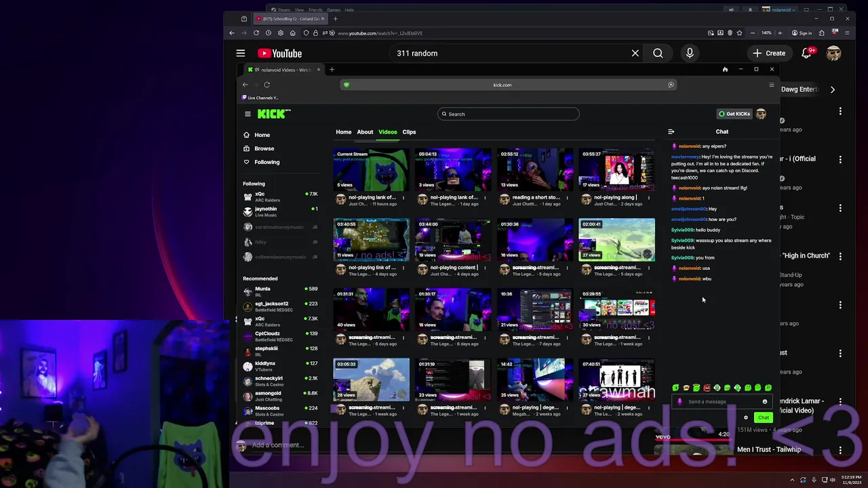This screenshot has height=488, width=868.
Task: Click the Get KICKs button
Action: 734,114
